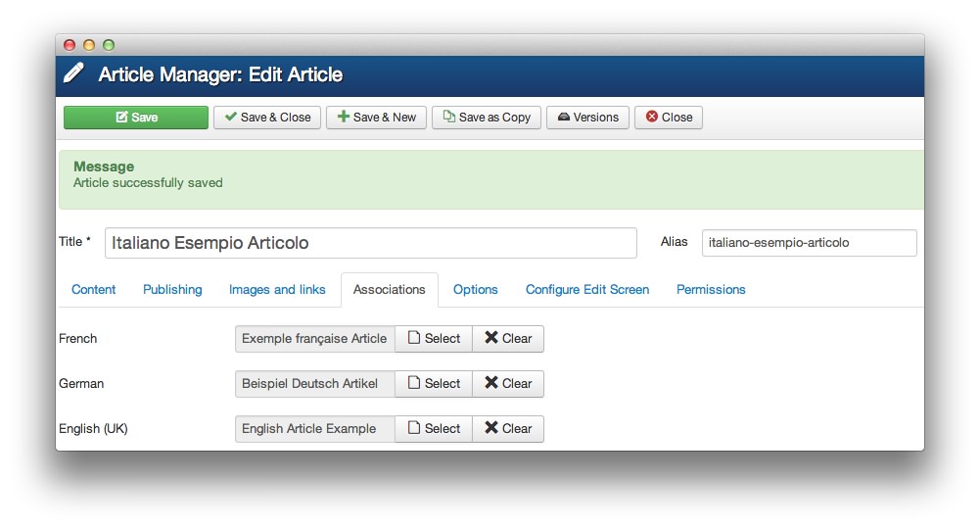The image size is (980, 528).
Task: Select the Options tab
Action: [x=476, y=290]
